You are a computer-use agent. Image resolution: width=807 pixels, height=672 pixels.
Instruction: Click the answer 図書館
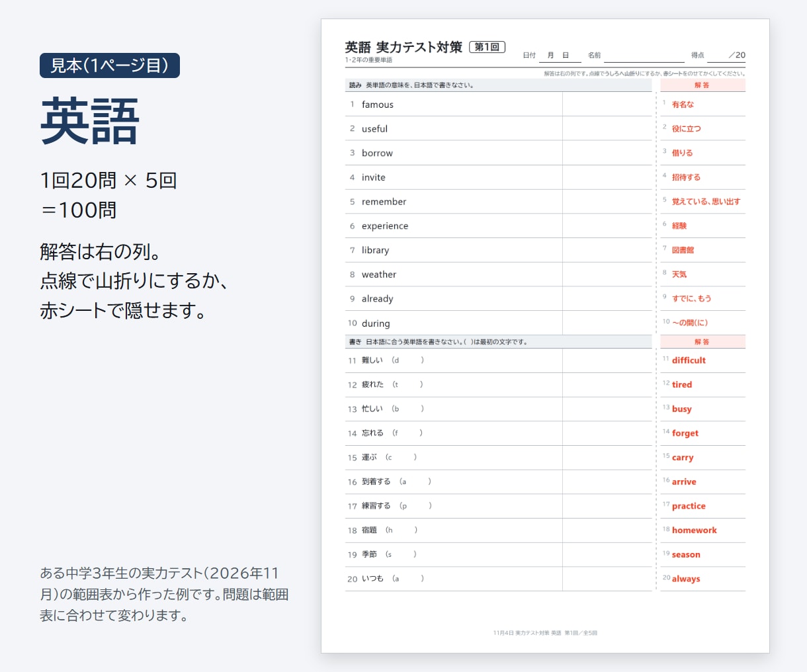683,250
